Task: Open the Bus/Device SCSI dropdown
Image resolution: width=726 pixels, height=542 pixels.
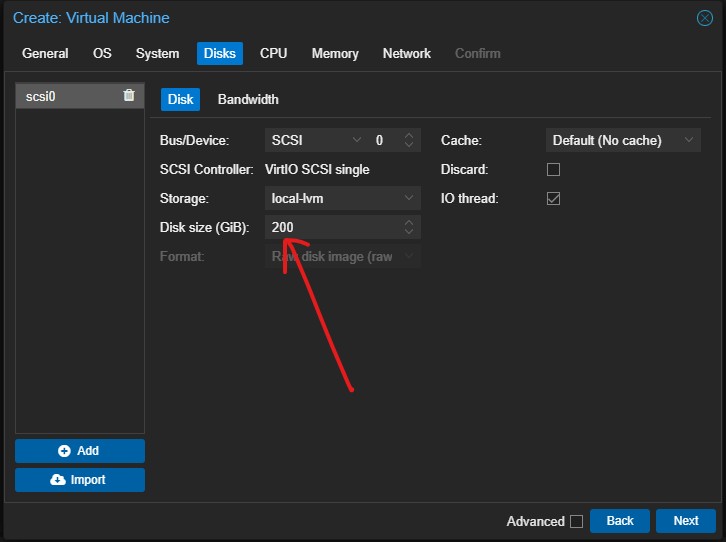Action: click(x=316, y=141)
